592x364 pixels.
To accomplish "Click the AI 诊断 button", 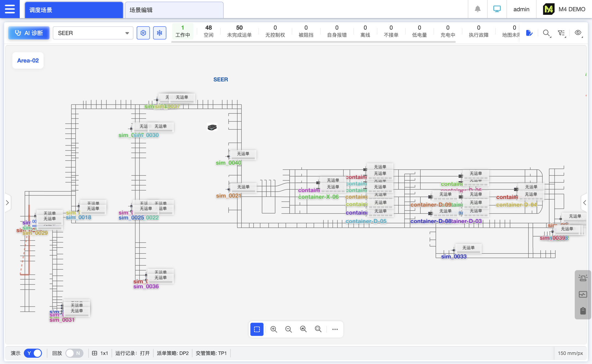I will point(29,33).
